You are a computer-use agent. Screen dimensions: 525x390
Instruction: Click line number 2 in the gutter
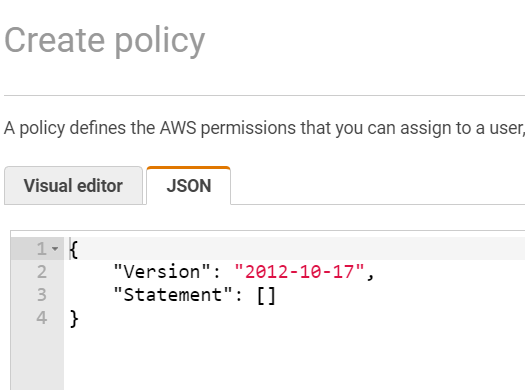tap(42, 271)
